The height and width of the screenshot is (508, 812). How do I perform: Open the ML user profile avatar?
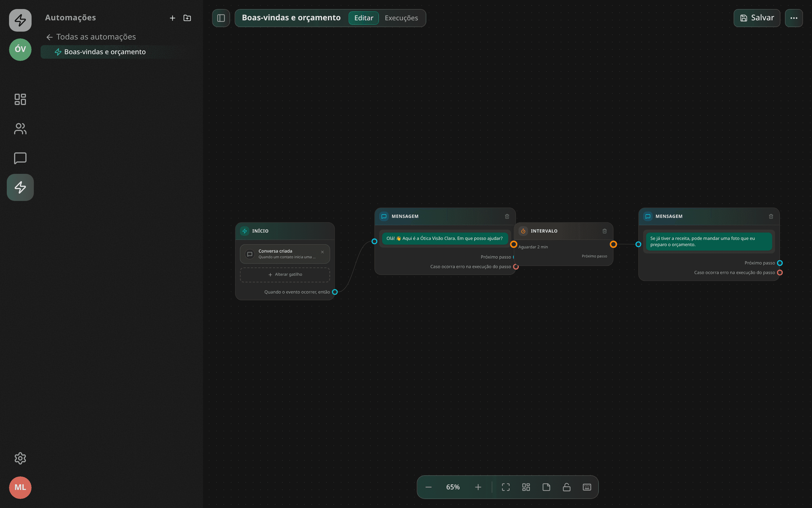tap(20, 487)
